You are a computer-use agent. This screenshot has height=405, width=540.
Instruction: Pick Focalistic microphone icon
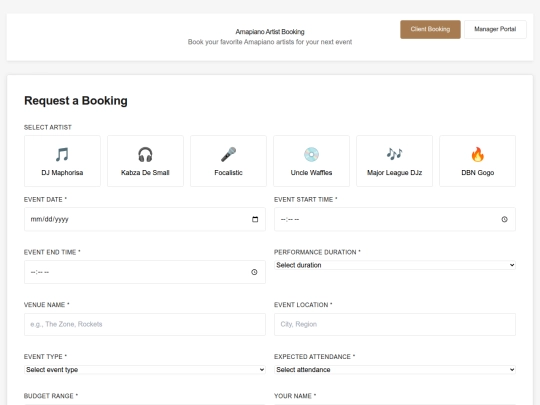click(x=228, y=154)
